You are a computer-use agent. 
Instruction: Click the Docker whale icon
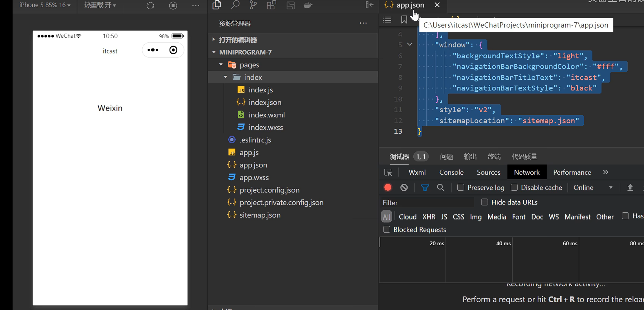pyautogui.click(x=308, y=5)
